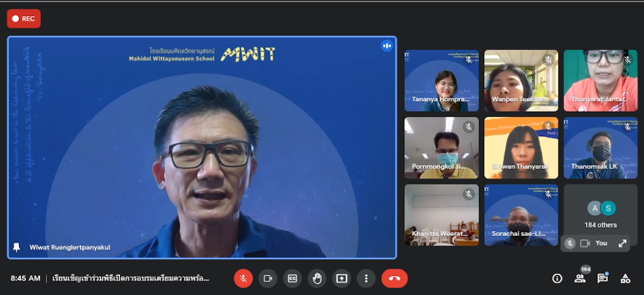Select Tananya's video tile
The image size is (644, 295).
[441, 81]
